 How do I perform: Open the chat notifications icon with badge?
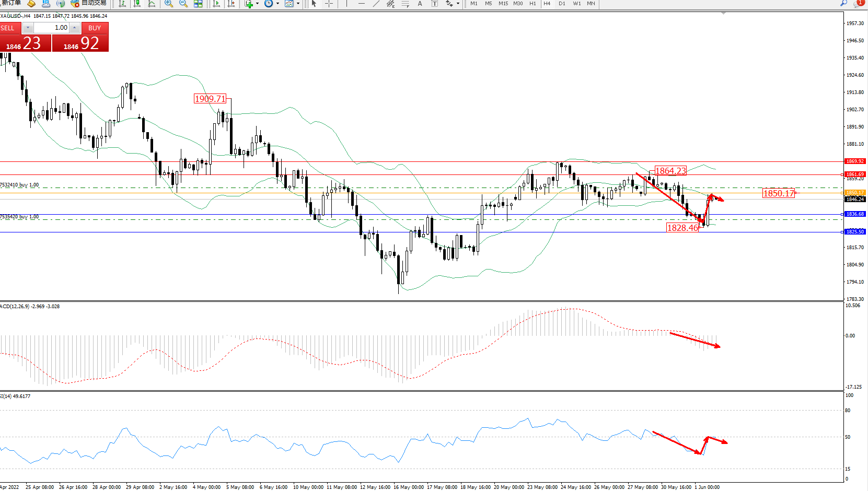858,4
